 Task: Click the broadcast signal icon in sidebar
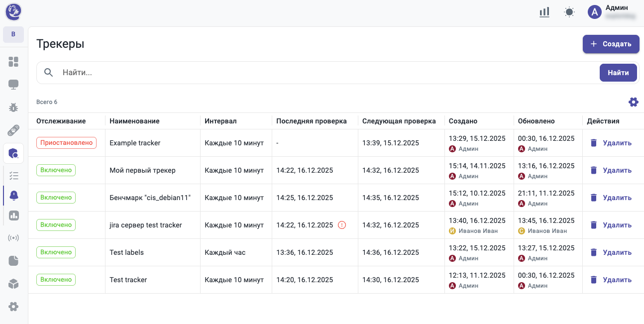pos(13,238)
